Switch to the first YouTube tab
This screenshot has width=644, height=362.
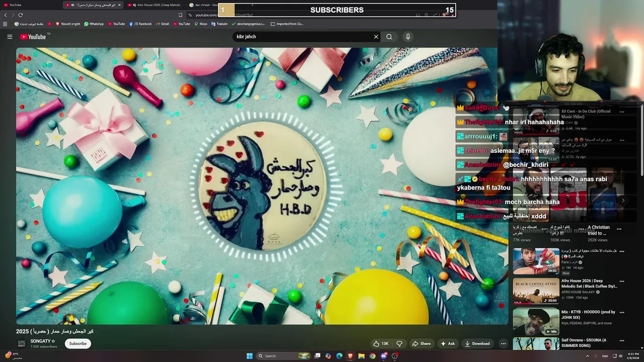click(31, 5)
